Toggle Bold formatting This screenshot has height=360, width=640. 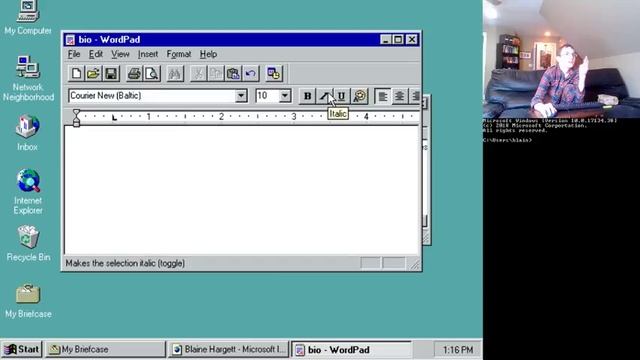tap(307, 96)
